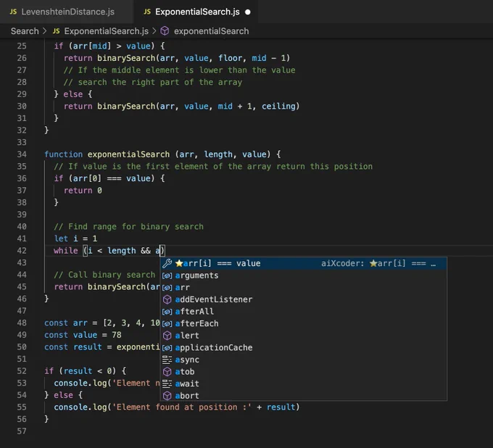Click line number 42 in the gutter

22,251
